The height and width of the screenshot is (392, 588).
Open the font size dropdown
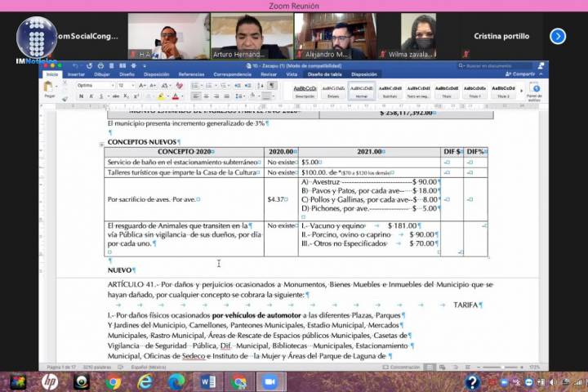coord(133,86)
